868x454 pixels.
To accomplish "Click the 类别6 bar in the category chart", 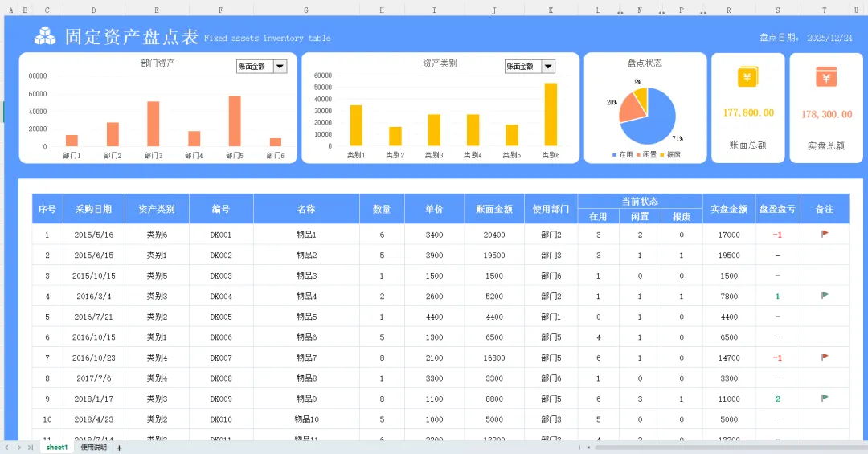I will [x=551, y=115].
